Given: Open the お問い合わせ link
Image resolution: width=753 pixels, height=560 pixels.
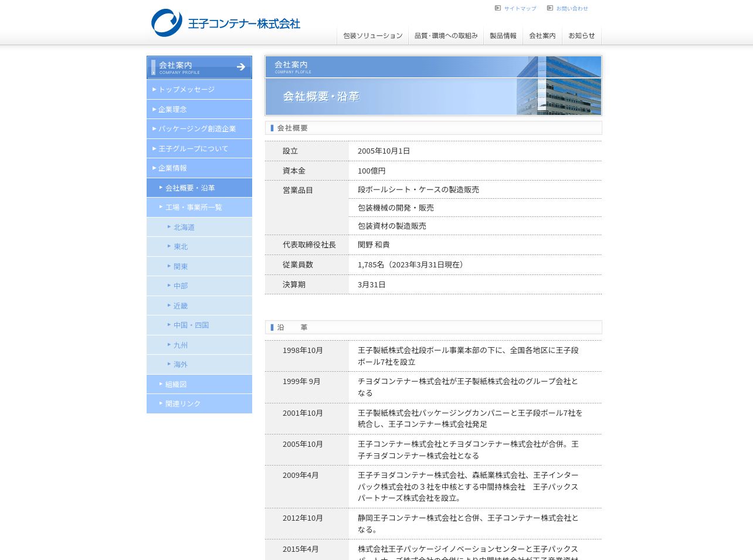Looking at the screenshot, I should (572, 9).
